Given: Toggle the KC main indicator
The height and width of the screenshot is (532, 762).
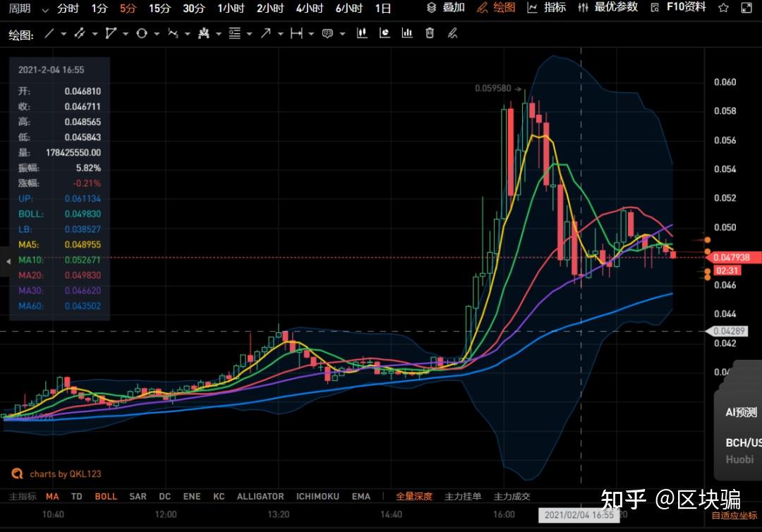Looking at the screenshot, I should [x=219, y=497].
